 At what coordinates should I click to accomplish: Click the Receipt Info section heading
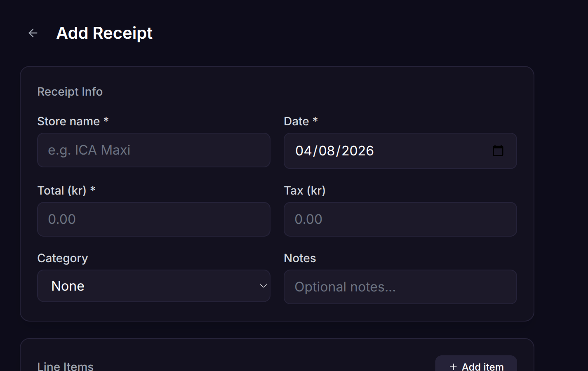click(x=70, y=91)
